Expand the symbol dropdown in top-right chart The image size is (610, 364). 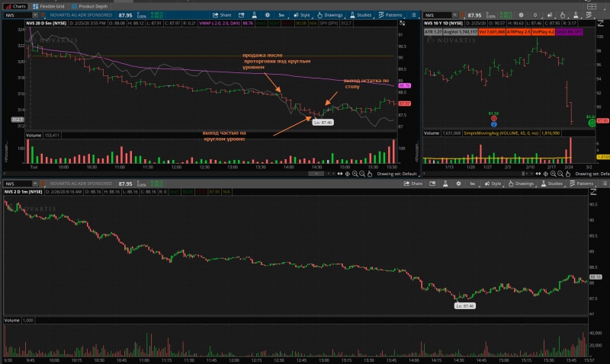click(x=454, y=15)
